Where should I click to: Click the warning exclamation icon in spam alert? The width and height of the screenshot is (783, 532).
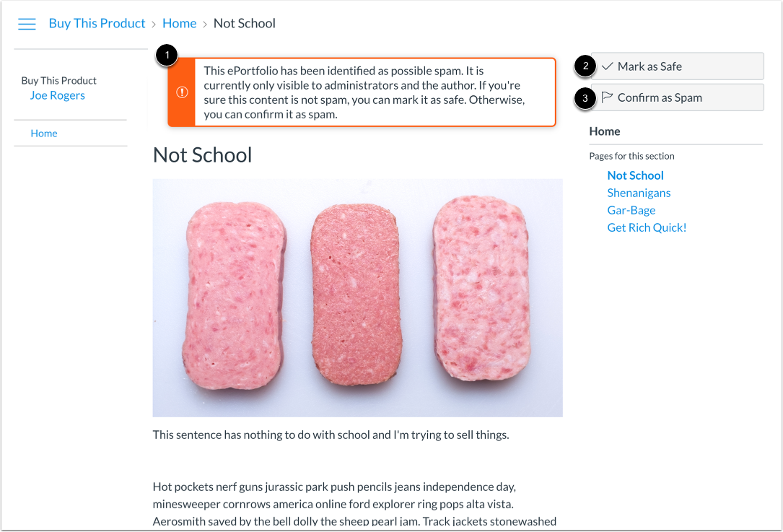tap(182, 92)
